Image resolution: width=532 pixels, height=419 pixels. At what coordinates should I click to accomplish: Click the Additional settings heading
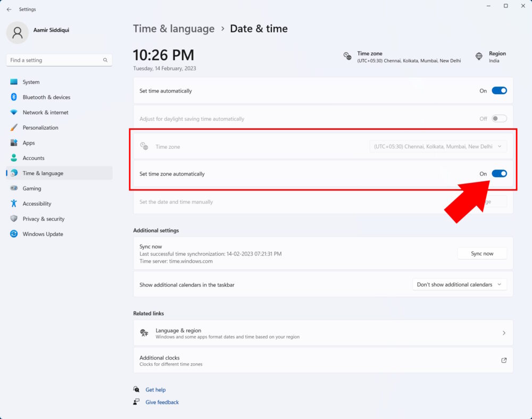(156, 230)
